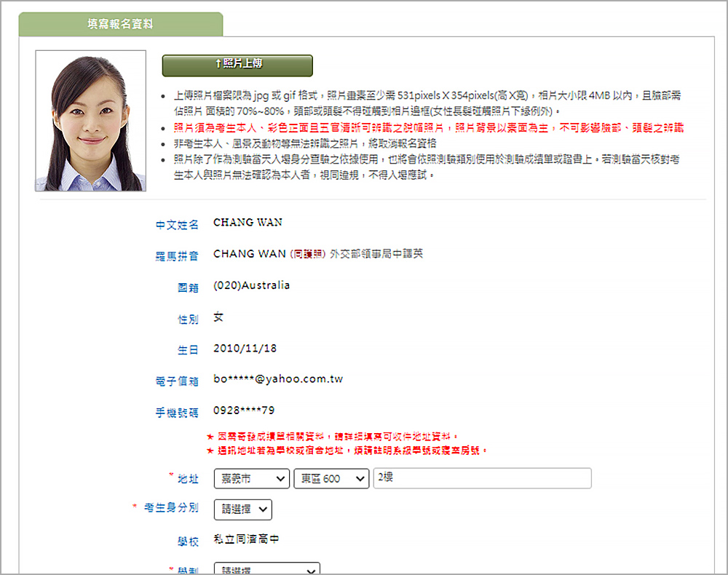Click the 填寫報名資料 tab header
This screenshot has width=728, height=575.
point(120,24)
